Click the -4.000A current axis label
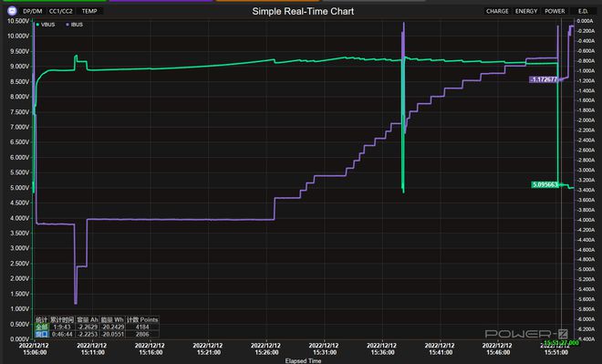This screenshot has width=602, height=364. pyautogui.click(x=586, y=220)
